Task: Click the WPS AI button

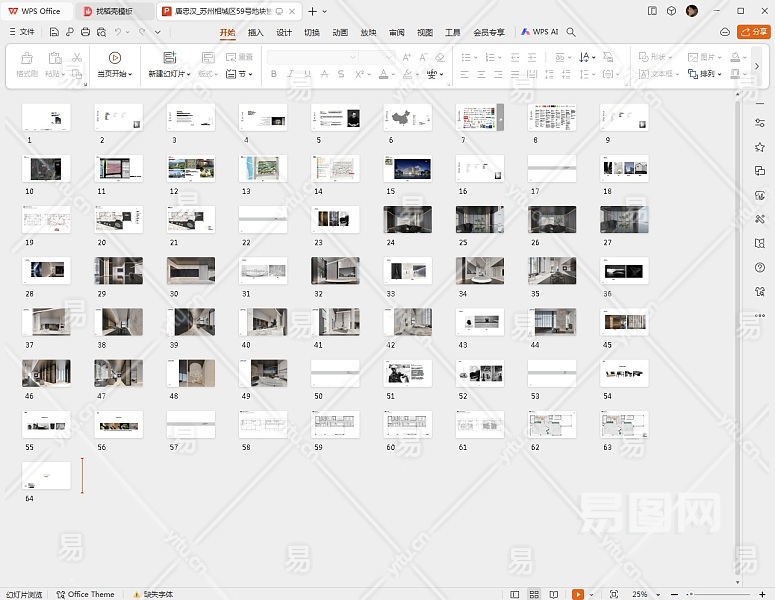Action: [540, 32]
